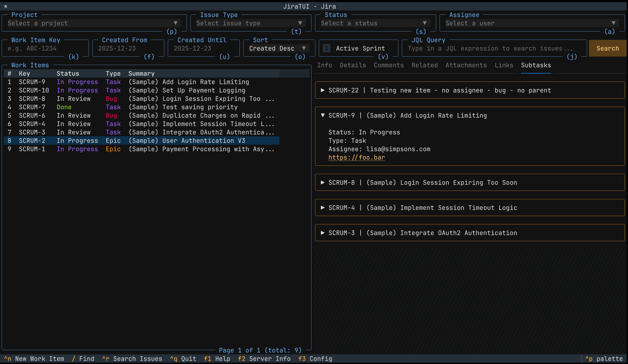This screenshot has height=364, width=628.
Task: Select row SCRUM-8 in Work Items table
Action: point(142,99)
